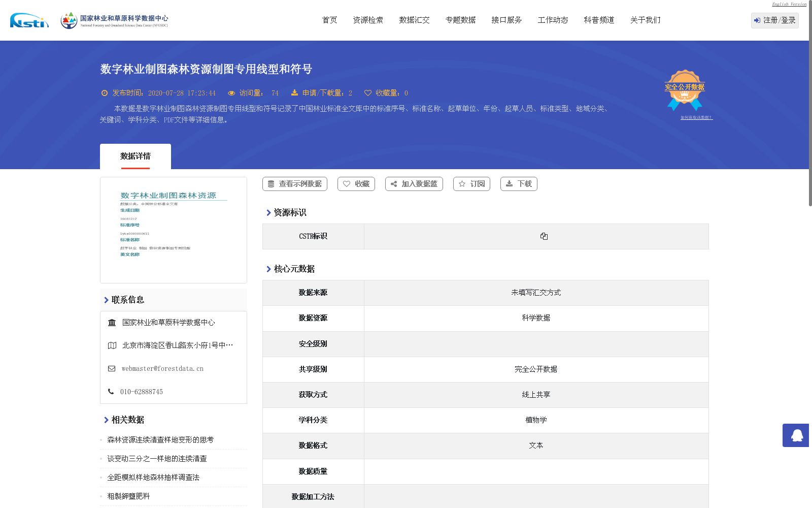Click the 注册/登录 button
The width and height of the screenshot is (812, 508).
pyautogui.click(x=774, y=21)
